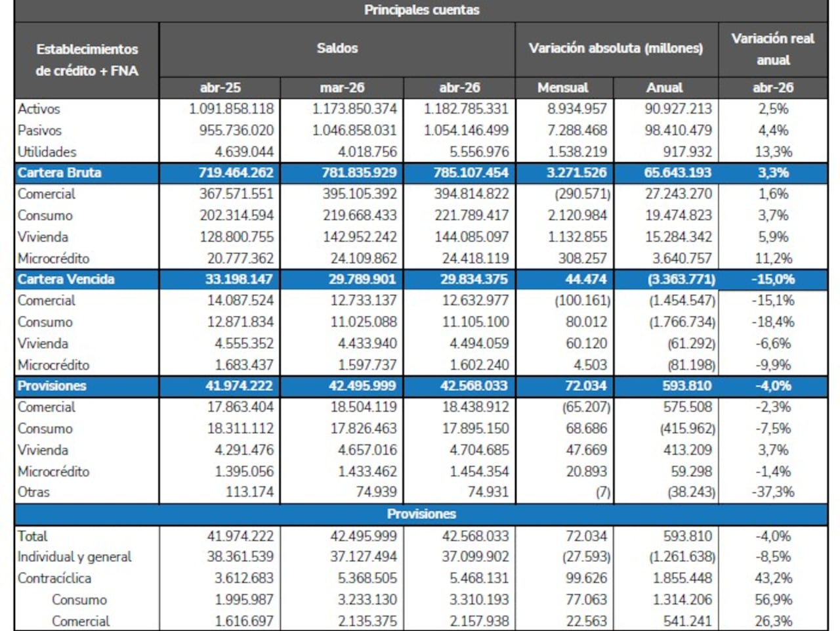Click Cartera Bruta total 785.107.454
The image size is (840, 631).
coord(471,173)
